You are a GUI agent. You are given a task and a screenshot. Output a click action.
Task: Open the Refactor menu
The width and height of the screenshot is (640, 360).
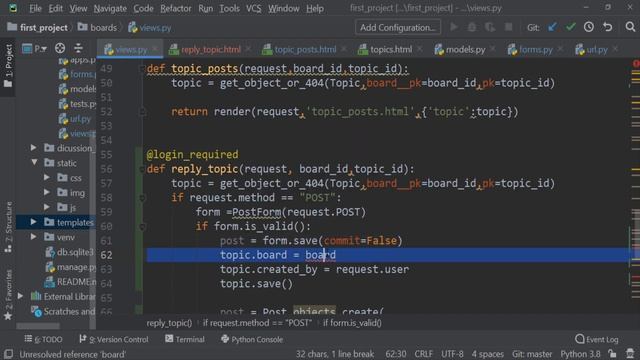pos(176,8)
